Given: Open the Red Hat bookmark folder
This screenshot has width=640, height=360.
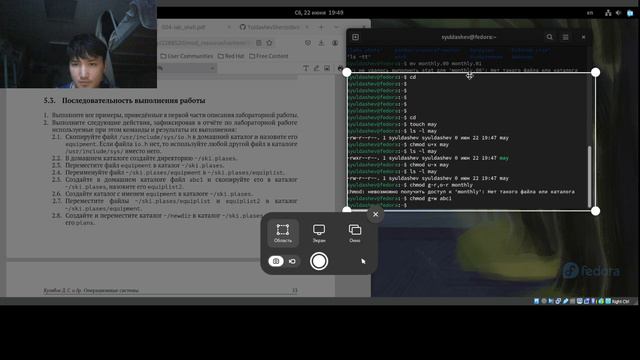Looking at the screenshot, I should coord(231,56).
